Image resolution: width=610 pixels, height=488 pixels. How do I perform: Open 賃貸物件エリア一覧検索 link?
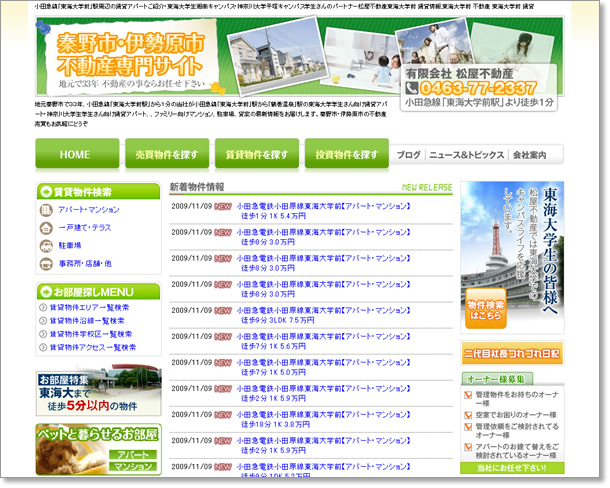pyautogui.click(x=89, y=308)
